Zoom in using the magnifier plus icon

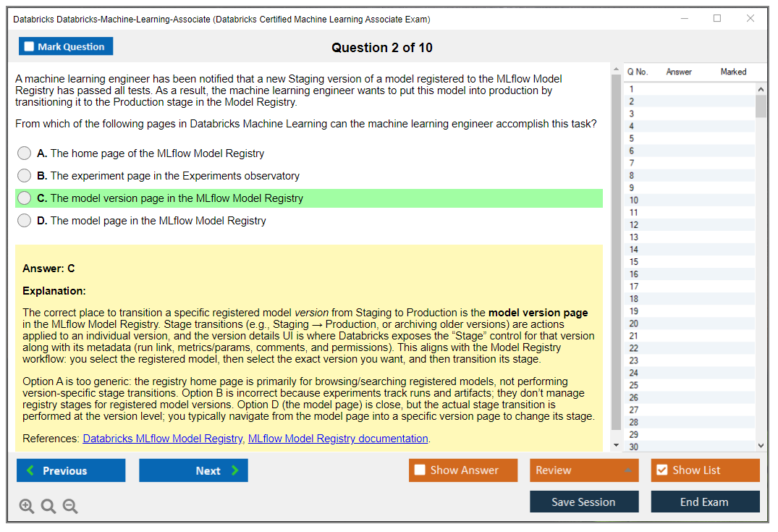27,506
